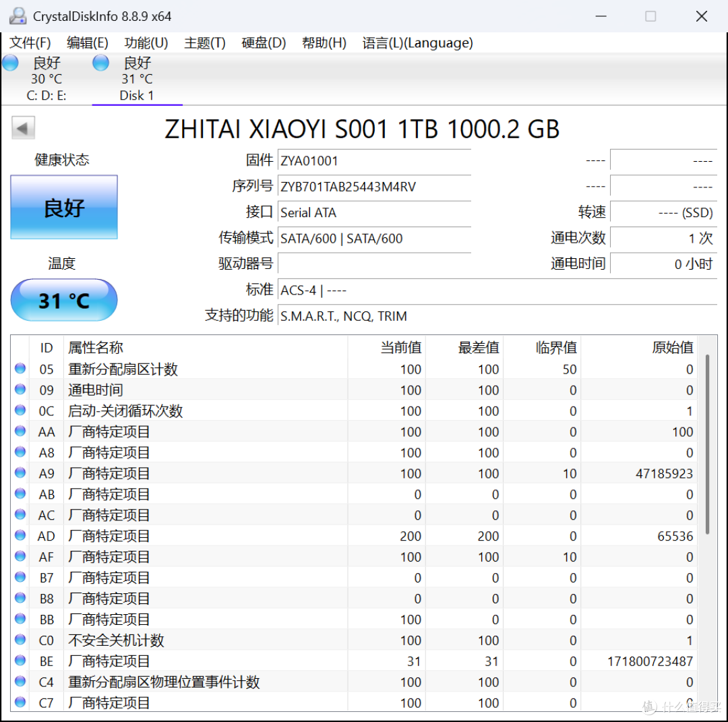Click the ID column header
This screenshot has width=728, height=722.
47,347
